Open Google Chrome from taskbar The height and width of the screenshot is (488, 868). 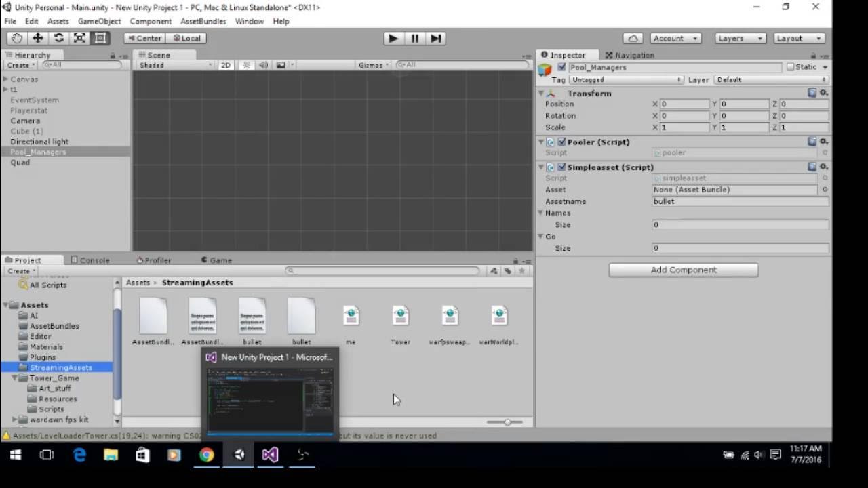tap(206, 455)
